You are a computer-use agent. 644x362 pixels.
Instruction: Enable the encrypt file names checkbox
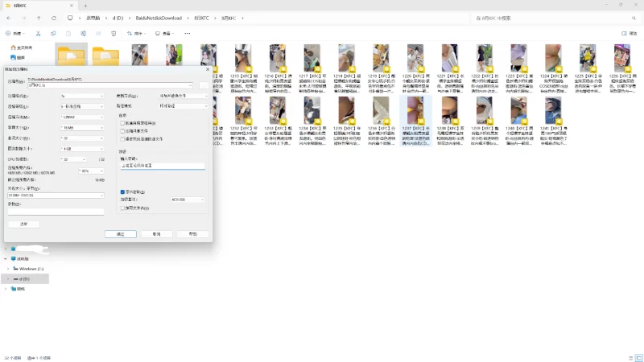tap(122, 208)
